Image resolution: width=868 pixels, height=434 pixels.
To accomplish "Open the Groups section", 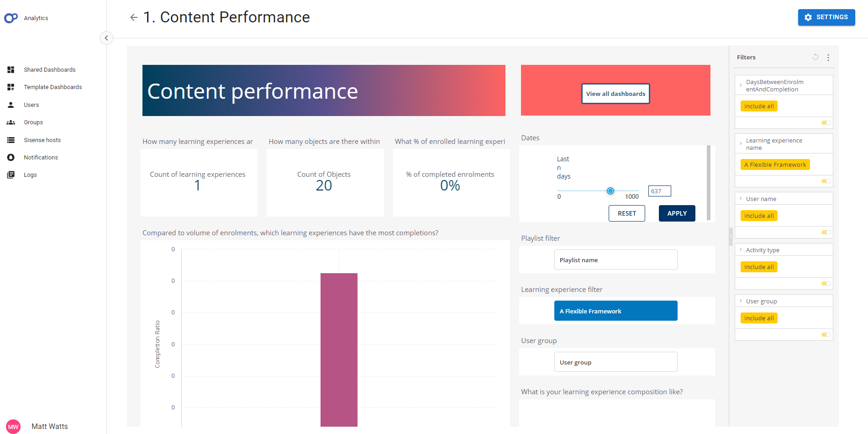I will (x=33, y=122).
